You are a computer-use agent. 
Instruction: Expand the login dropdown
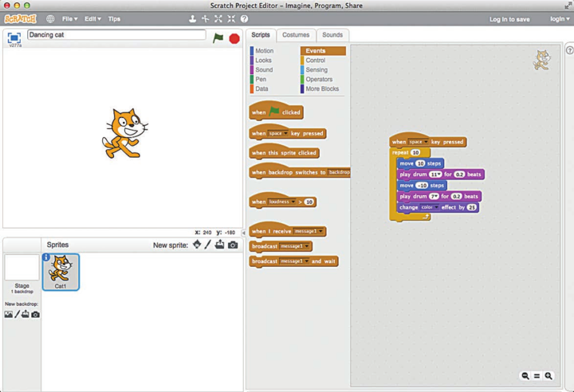coord(560,19)
